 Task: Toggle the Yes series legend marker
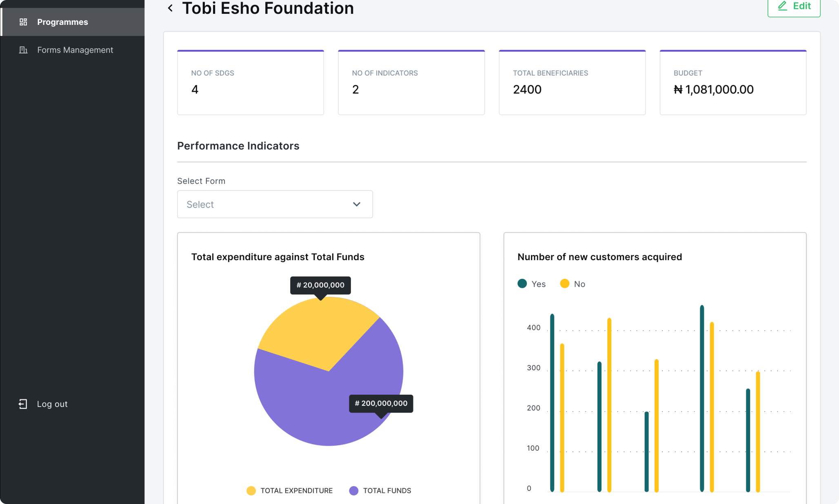coord(522,283)
